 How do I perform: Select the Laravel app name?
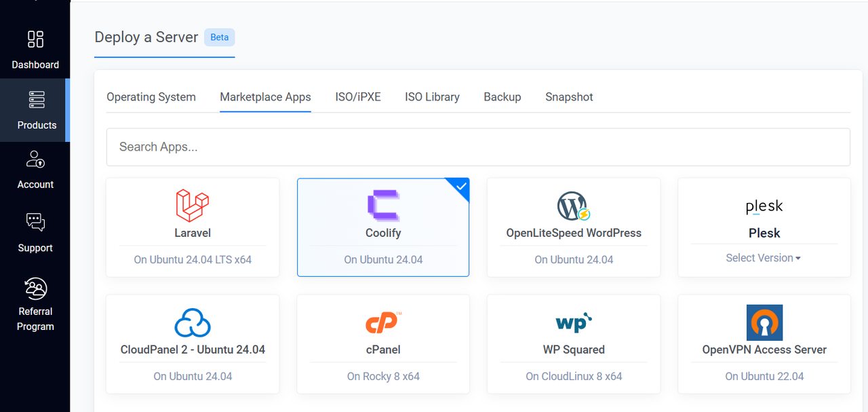[x=193, y=233]
